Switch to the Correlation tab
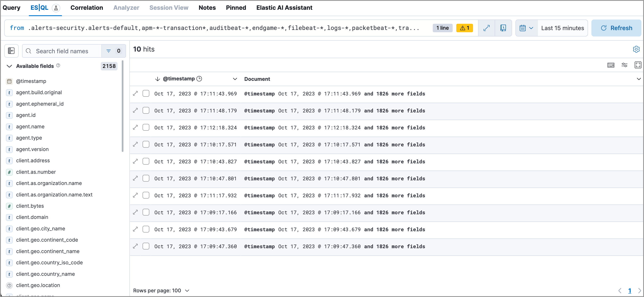Screen dimensions: 644x297 coord(87,8)
